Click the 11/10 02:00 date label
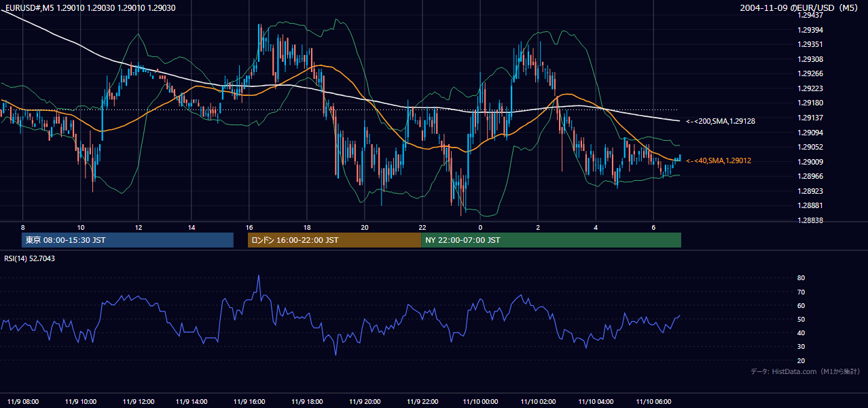Screen dimensions: 868x408 point(537,401)
